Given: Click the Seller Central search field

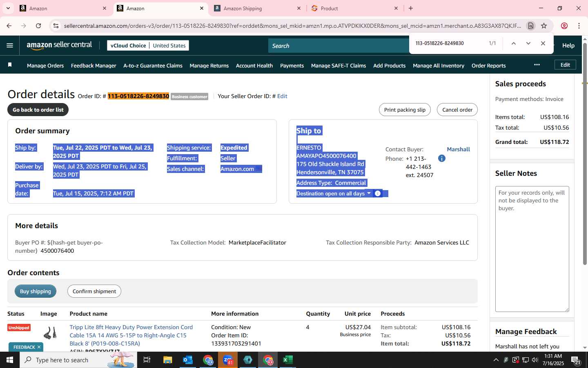Looking at the screenshot, I should 339,46.
